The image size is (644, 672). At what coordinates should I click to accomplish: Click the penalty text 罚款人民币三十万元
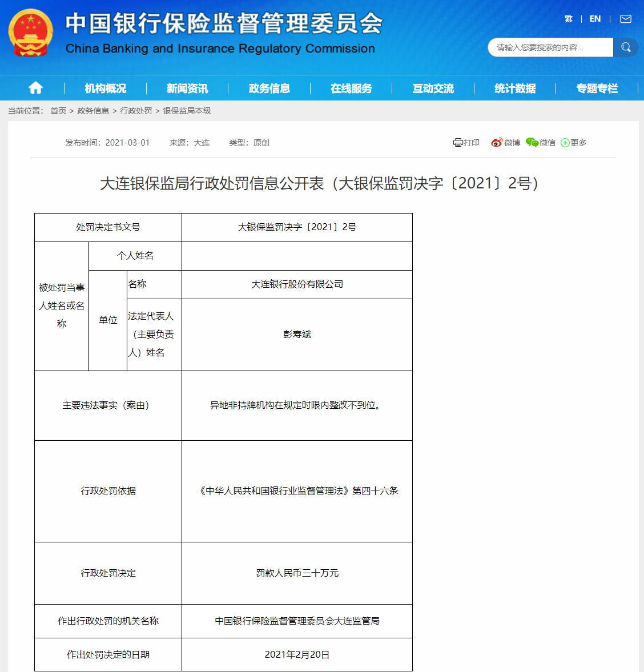[x=297, y=573]
